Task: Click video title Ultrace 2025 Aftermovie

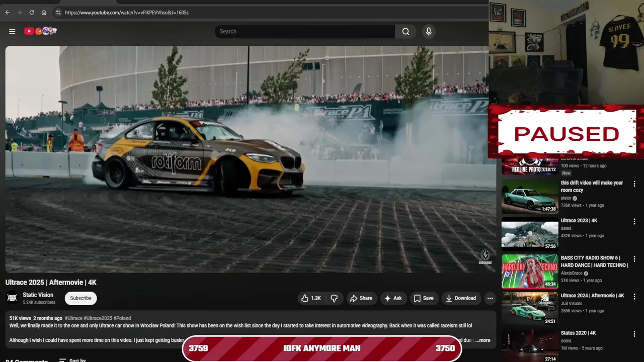Action: click(51, 283)
